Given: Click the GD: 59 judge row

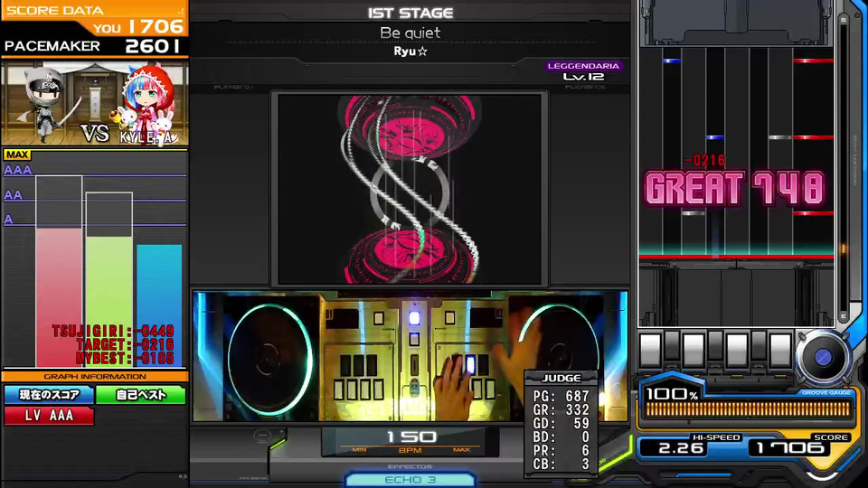Looking at the screenshot, I should (x=561, y=423).
